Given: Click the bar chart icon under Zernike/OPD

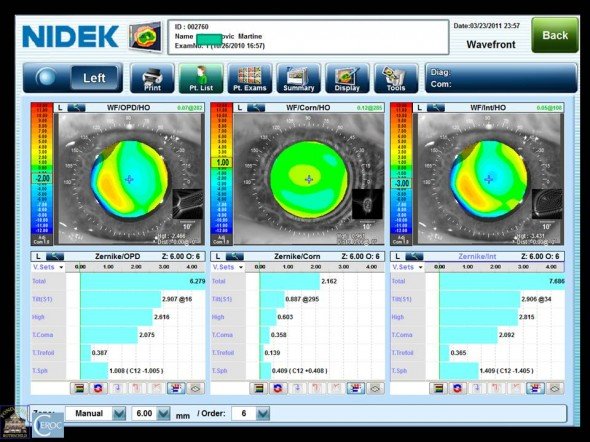Looking at the screenshot, I should click(176, 388).
